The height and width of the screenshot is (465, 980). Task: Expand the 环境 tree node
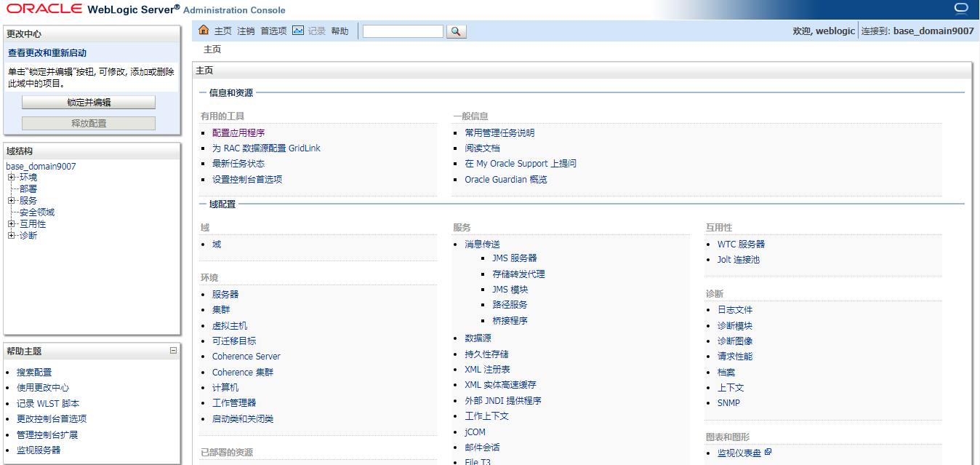point(11,178)
